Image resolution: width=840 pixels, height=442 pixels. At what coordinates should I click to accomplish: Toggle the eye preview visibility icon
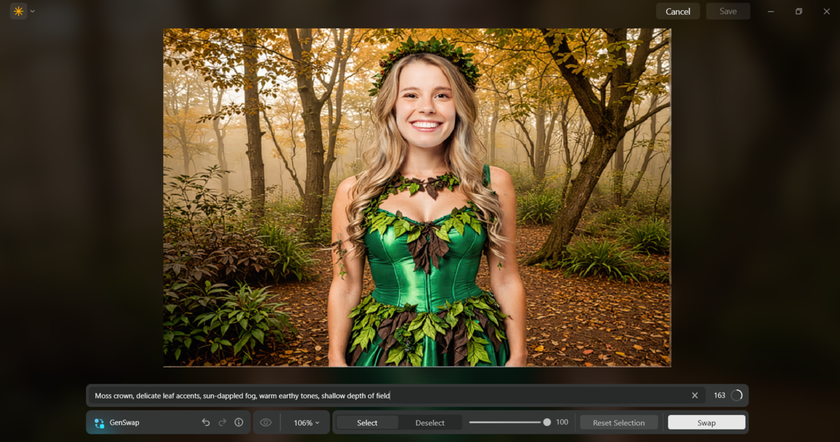[x=266, y=423]
